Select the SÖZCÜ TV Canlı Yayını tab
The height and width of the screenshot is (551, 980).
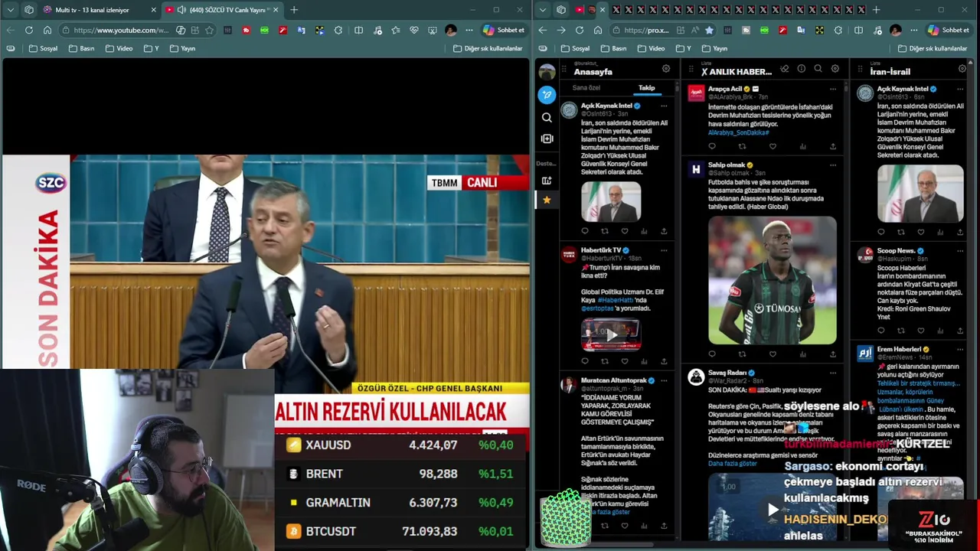pos(222,10)
